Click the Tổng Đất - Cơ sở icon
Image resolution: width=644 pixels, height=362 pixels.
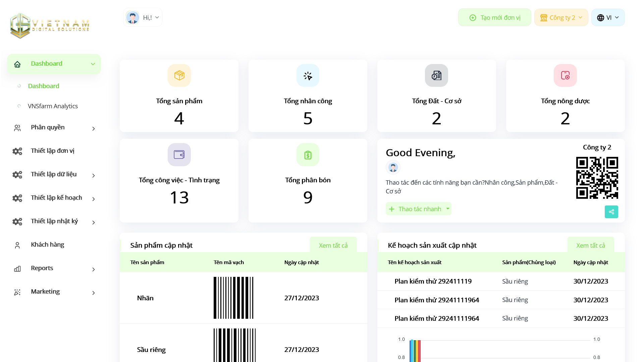[x=436, y=75]
